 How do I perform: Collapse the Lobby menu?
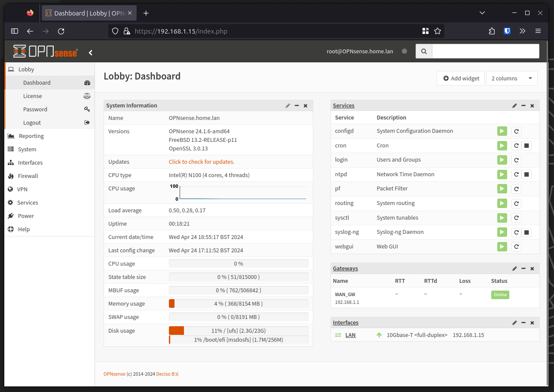point(49,69)
